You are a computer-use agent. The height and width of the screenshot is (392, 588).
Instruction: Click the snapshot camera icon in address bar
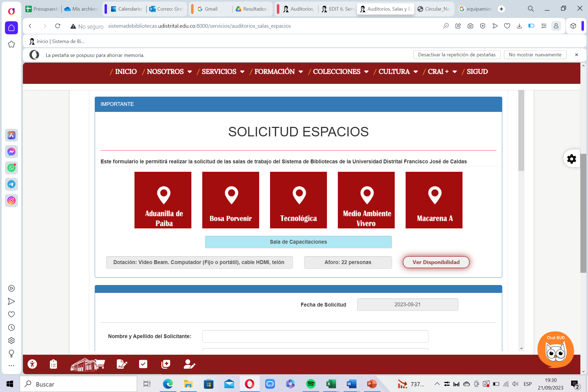point(470,26)
